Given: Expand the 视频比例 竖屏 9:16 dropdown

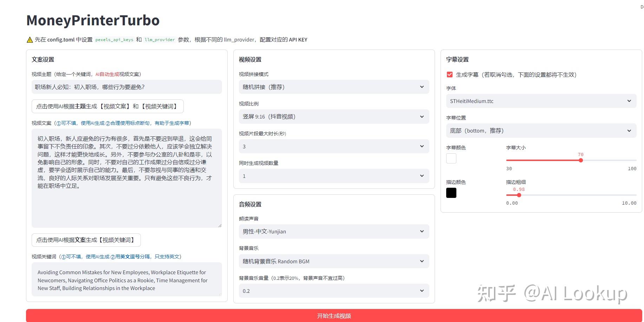Looking at the screenshot, I should (334, 117).
